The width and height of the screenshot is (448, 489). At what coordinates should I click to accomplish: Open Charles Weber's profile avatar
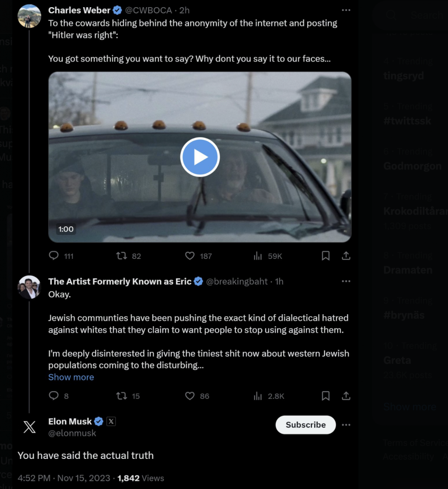click(29, 16)
